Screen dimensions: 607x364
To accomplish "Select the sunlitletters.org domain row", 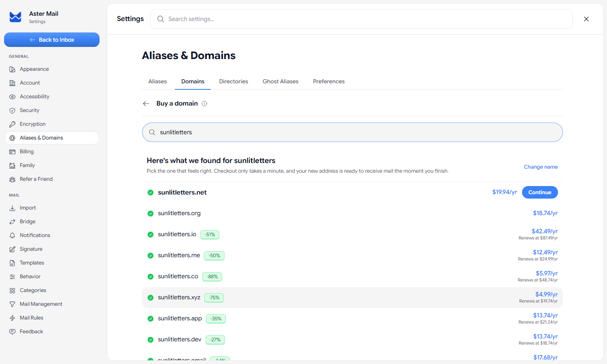I will tap(352, 213).
